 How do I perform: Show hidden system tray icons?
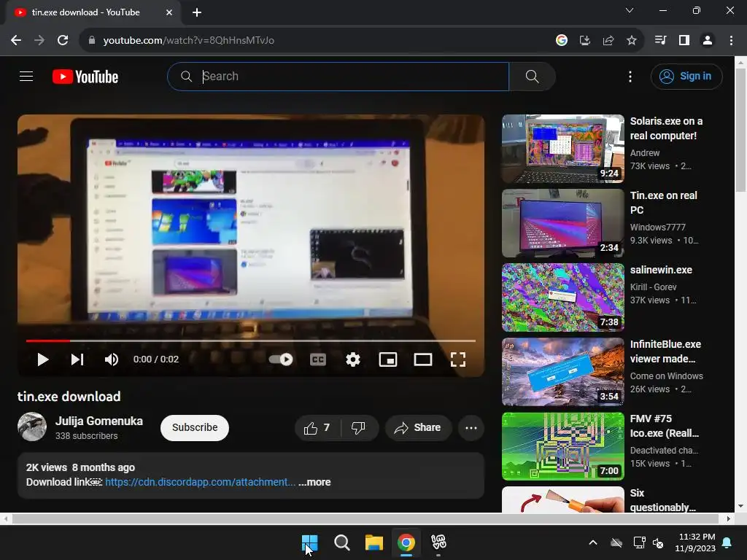(x=593, y=542)
